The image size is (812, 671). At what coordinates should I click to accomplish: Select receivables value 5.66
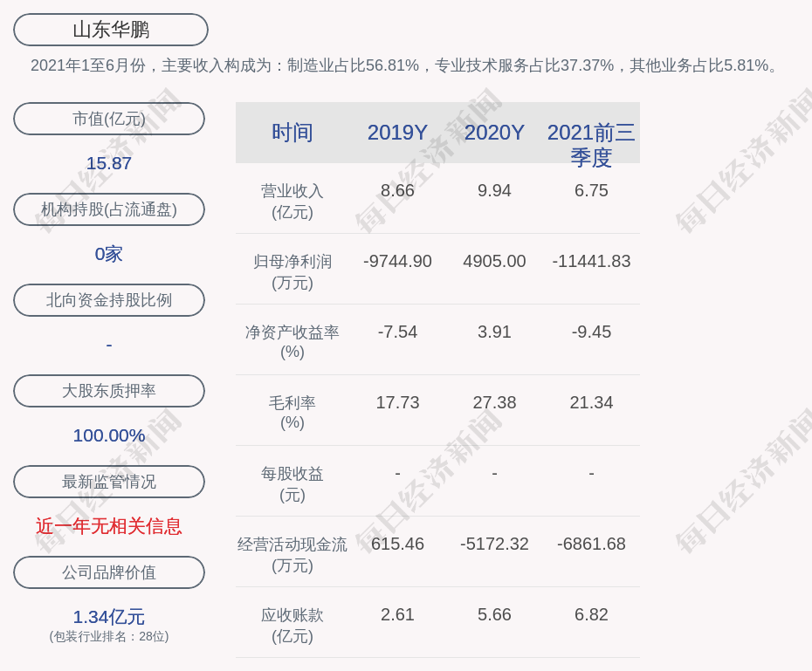pos(494,614)
